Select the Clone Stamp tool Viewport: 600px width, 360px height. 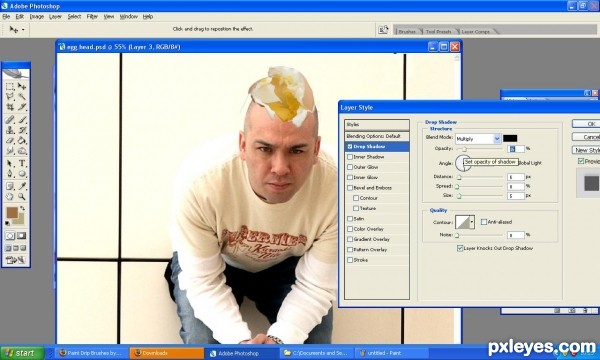pos(10,130)
